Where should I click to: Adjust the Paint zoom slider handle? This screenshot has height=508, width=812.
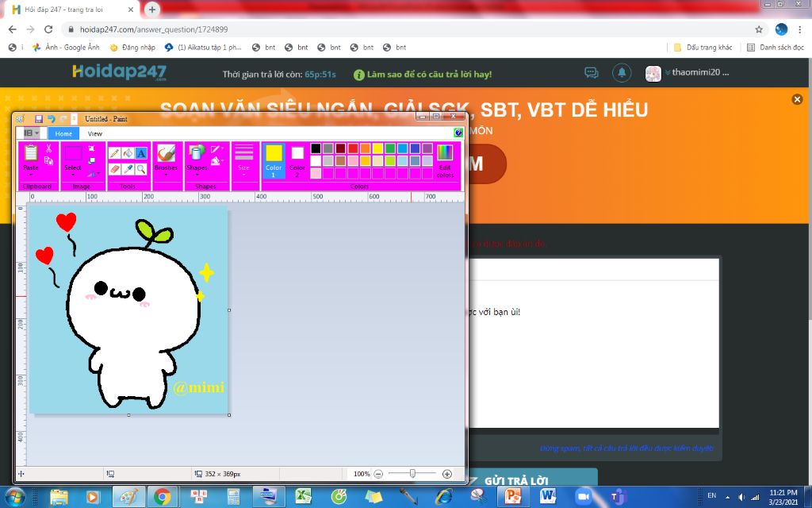pyautogui.click(x=412, y=473)
